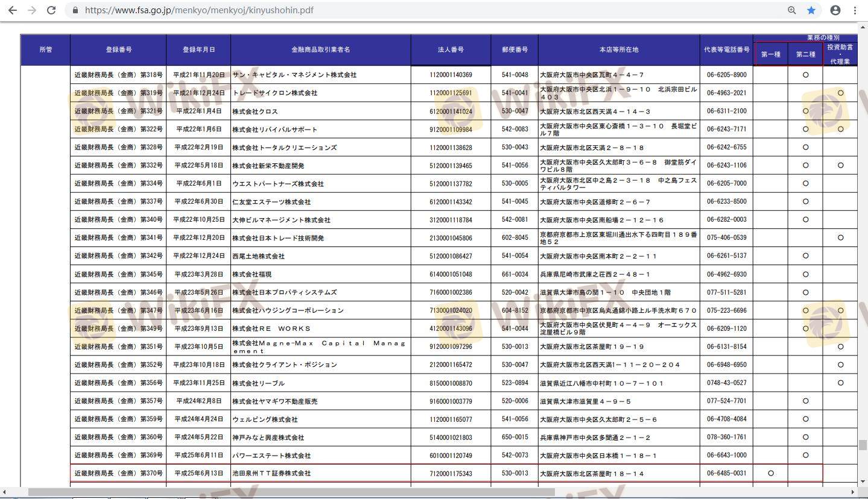Click the 第一種 circle for 池田泉州TT証券
The width and height of the screenshot is (868, 499).
tap(770, 474)
